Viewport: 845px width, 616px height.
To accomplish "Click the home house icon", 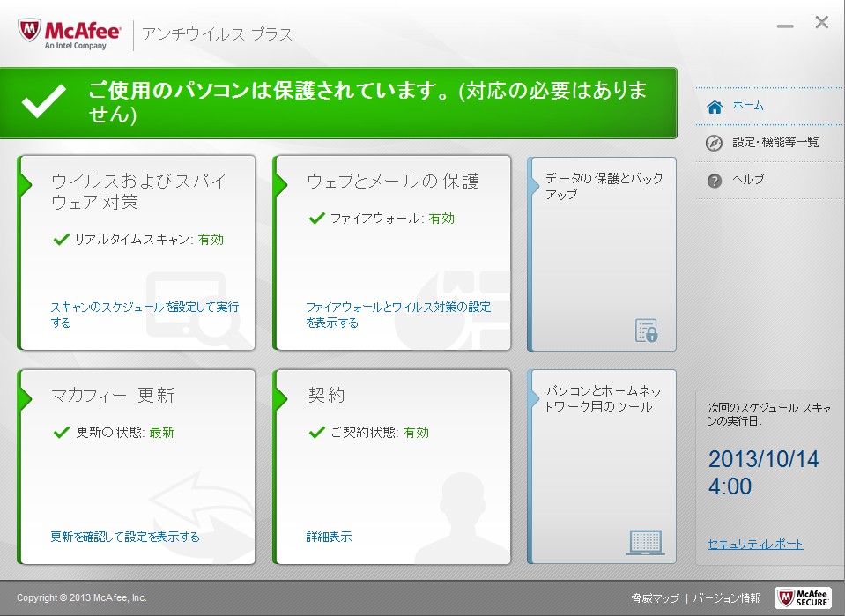I will tap(715, 107).
